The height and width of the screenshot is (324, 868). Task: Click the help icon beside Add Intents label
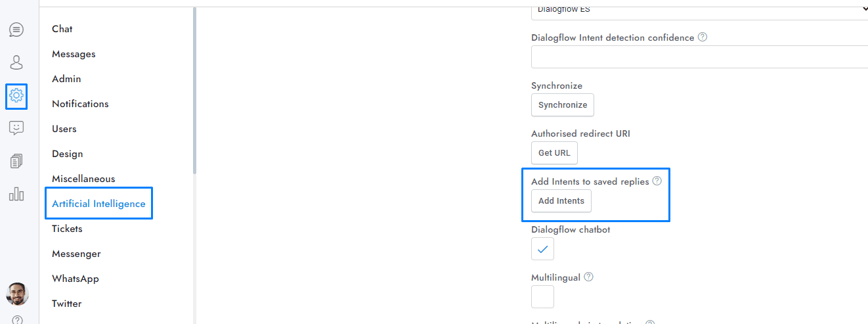[657, 181]
